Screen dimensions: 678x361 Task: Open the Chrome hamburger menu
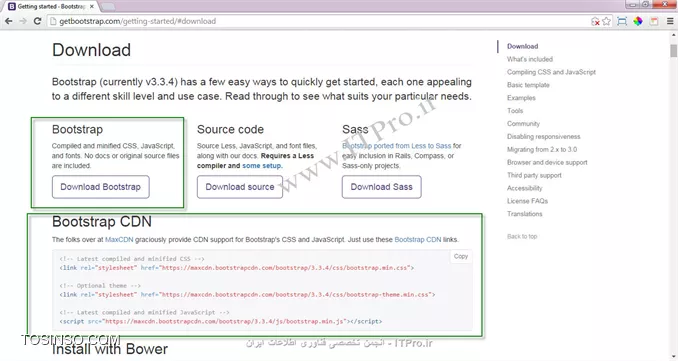click(670, 21)
